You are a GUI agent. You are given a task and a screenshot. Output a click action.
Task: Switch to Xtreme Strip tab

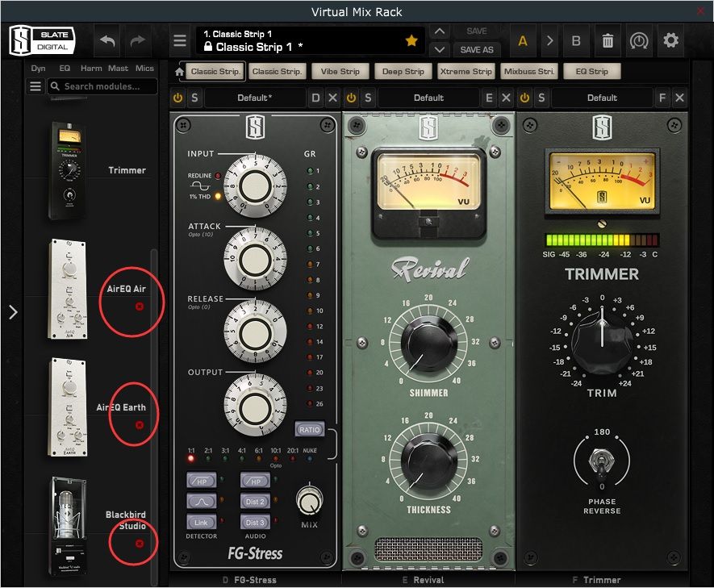click(x=466, y=72)
